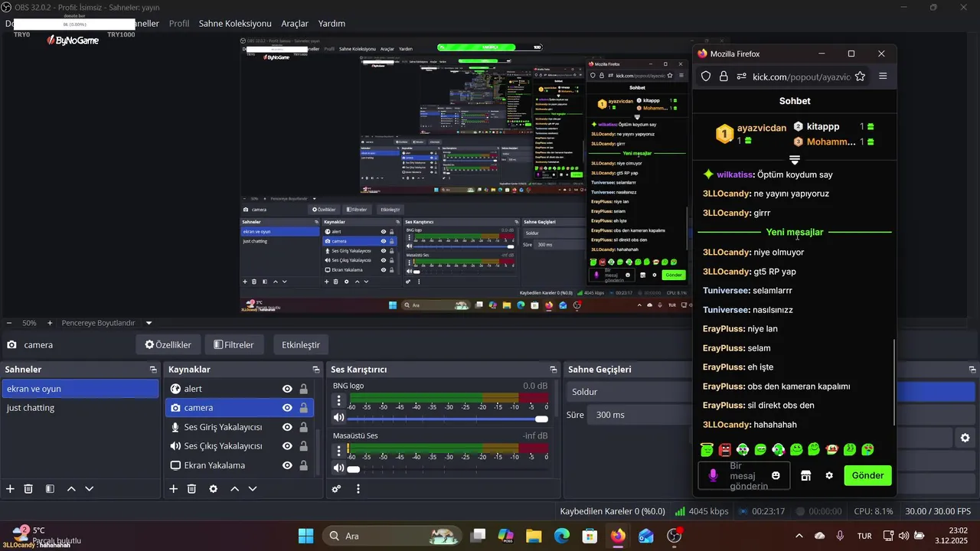Undock the Sahneler panel with its pop-out icon
This screenshot has width=980, height=551.
[153, 370]
